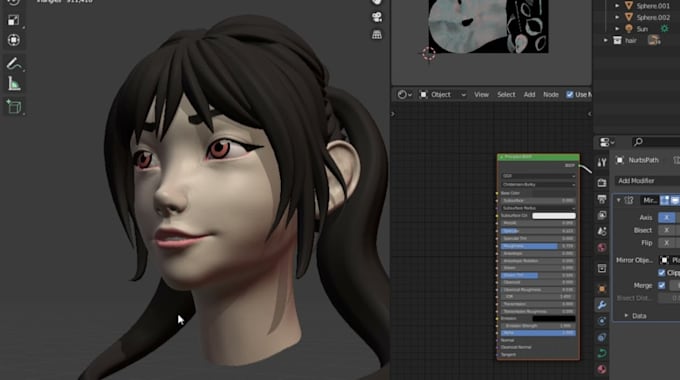Toggle the Bisect X button
The width and height of the screenshot is (680, 380).
tap(667, 230)
